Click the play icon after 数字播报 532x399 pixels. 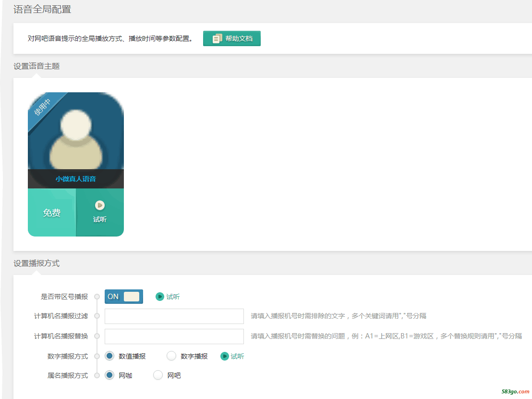coord(225,356)
